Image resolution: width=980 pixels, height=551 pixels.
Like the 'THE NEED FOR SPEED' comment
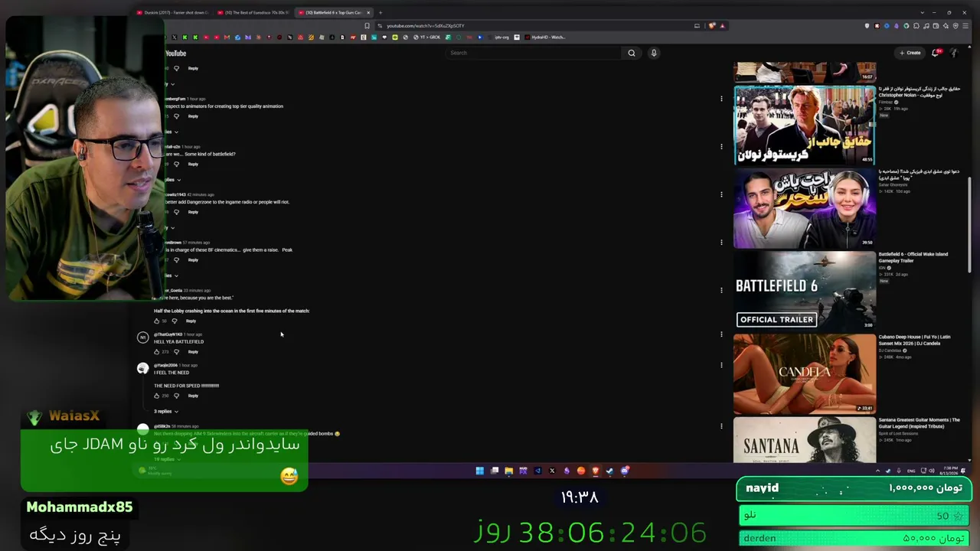pos(157,396)
